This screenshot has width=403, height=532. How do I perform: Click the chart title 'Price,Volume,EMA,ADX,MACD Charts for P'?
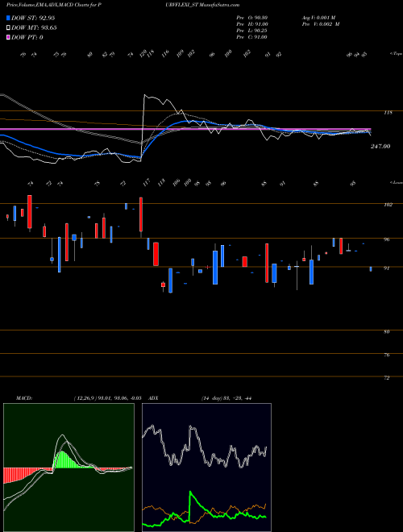coord(53,5)
